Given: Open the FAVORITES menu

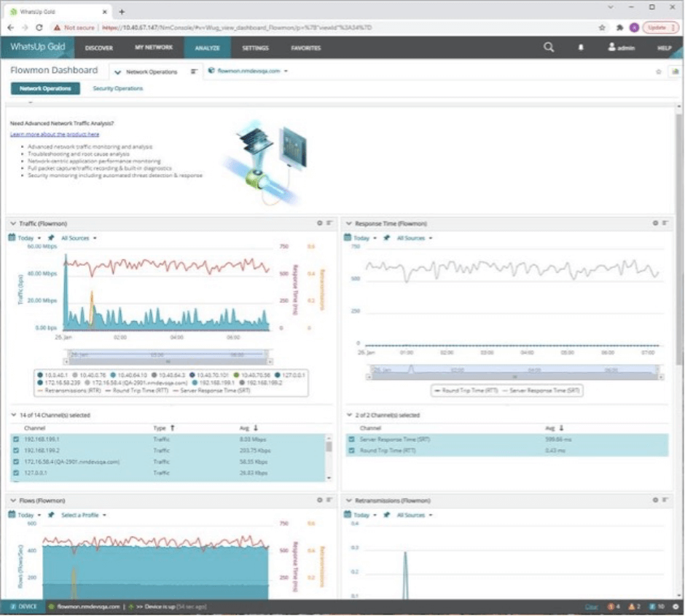Looking at the screenshot, I should click(306, 47).
